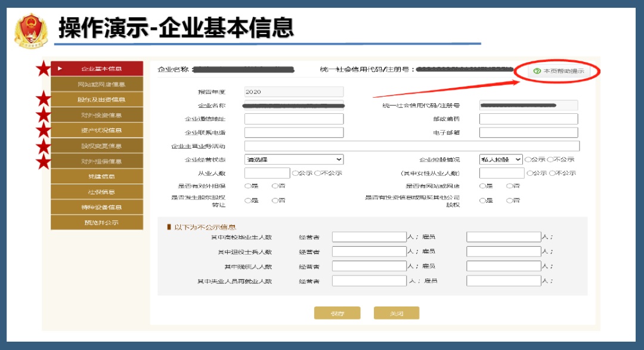Choose 是 for 是否发生股东股权转让
Screen dimensions: 644x350
247,200
